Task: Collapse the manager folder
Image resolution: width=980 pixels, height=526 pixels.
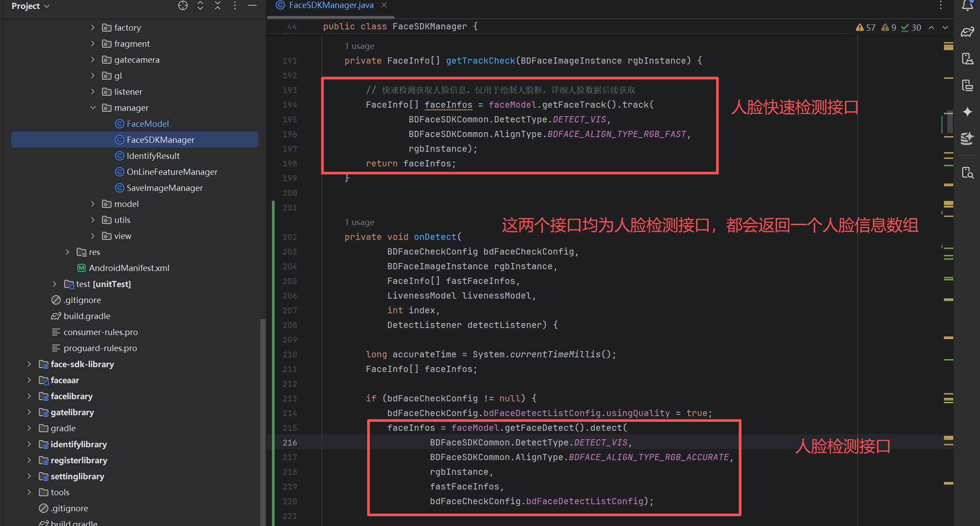Action: click(x=93, y=108)
